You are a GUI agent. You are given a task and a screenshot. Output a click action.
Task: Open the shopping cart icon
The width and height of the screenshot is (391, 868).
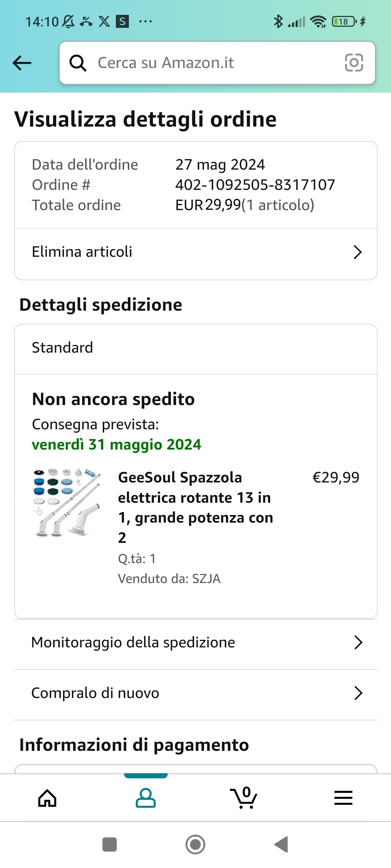click(x=244, y=798)
